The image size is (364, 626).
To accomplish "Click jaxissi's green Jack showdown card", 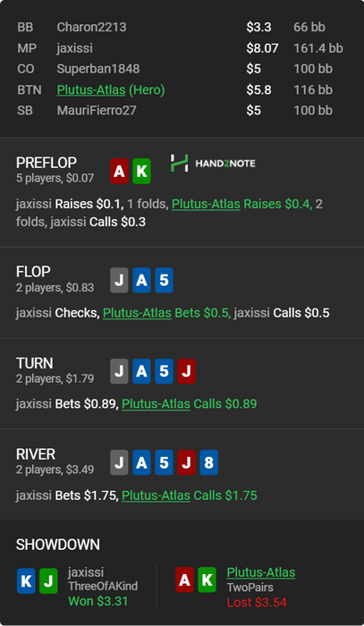I will click(x=48, y=580).
